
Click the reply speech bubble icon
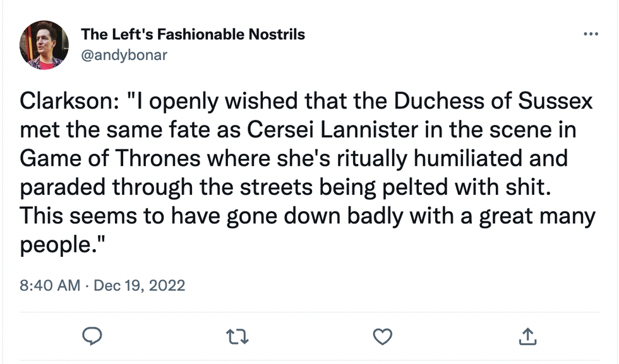[92, 338]
